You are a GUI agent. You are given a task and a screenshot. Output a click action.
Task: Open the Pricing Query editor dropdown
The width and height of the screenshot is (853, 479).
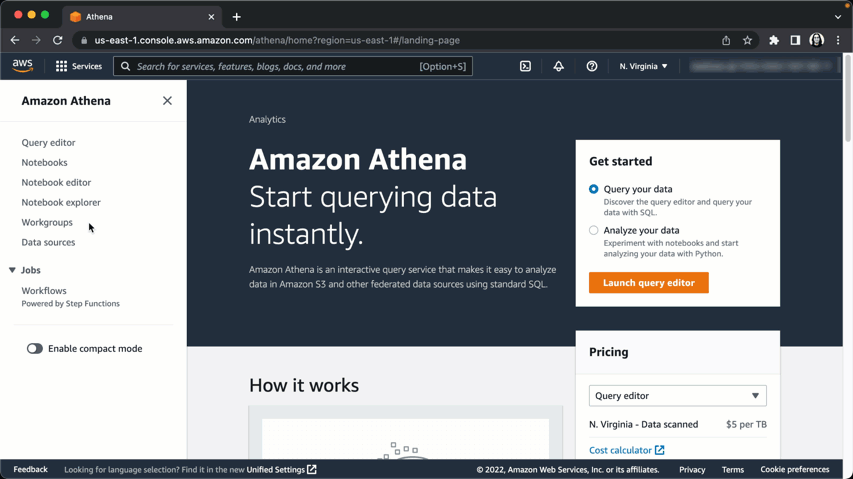(x=677, y=396)
